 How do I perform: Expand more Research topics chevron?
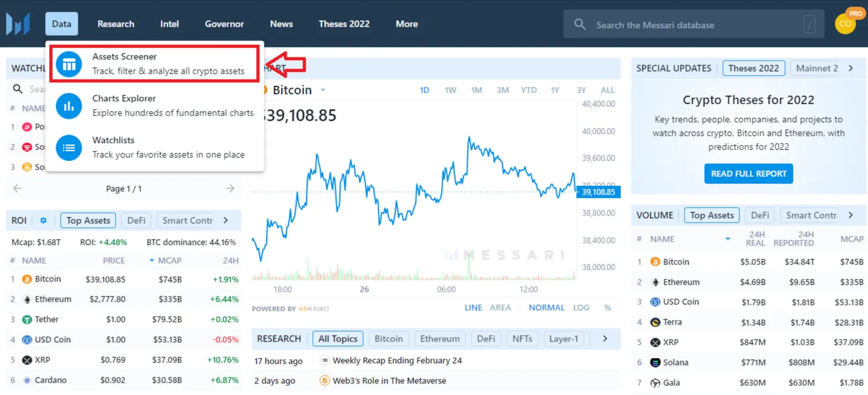(605, 339)
